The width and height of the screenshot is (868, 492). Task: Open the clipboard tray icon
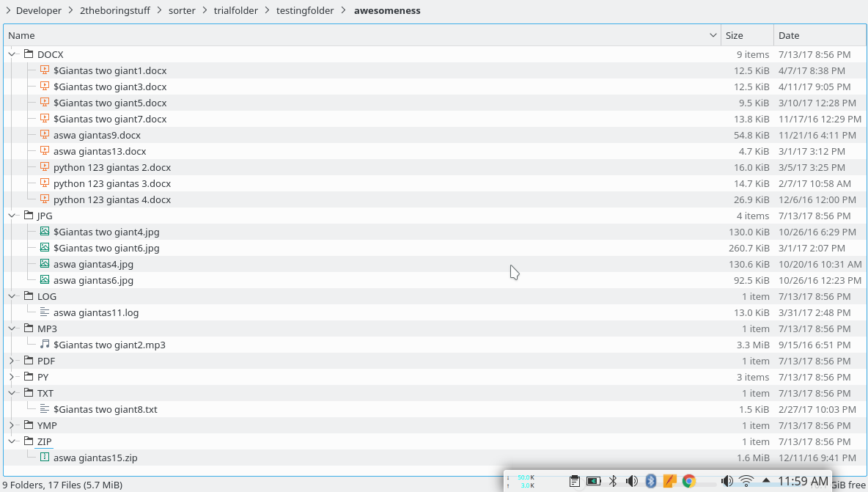[x=575, y=481]
